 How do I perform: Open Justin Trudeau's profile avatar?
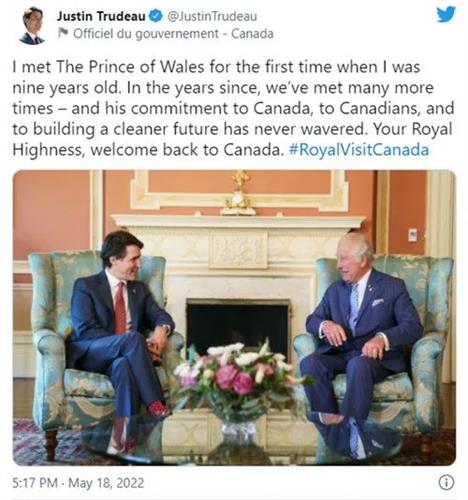point(32,27)
